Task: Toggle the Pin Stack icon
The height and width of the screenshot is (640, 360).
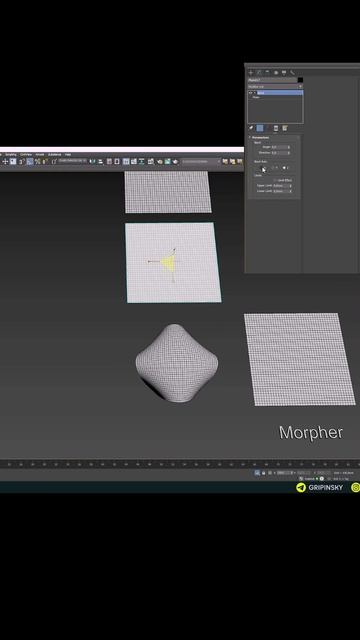Action: tap(251, 128)
